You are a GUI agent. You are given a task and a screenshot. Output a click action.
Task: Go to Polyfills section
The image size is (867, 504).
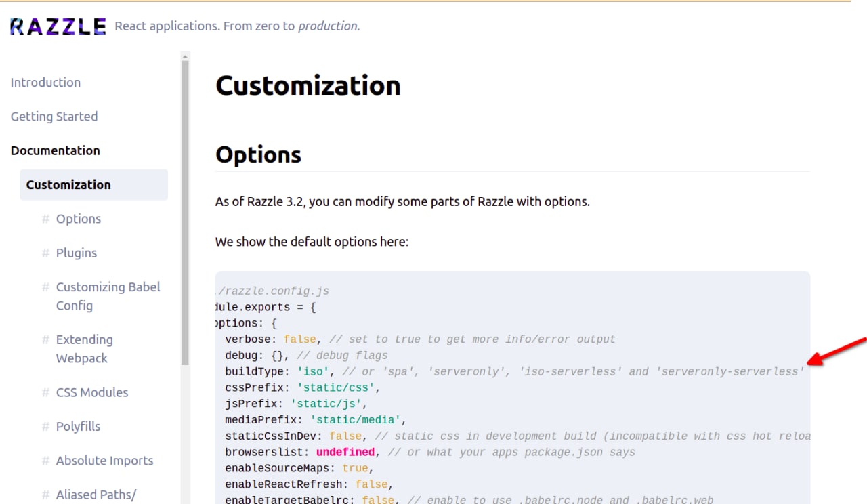coord(78,426)
